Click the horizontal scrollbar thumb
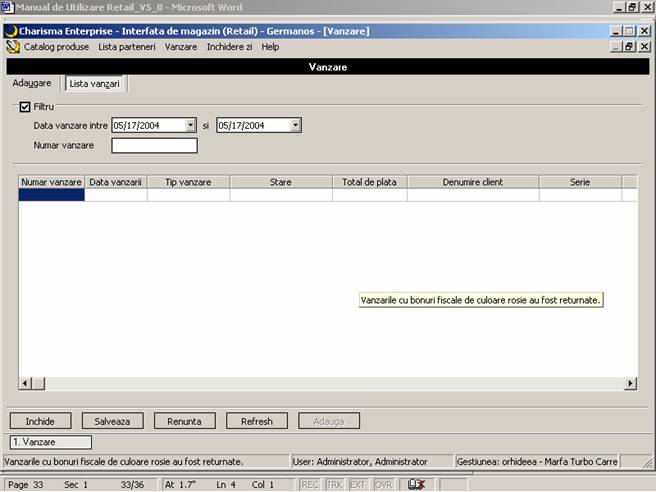Screen dimensions: 656x492 [x=38, y=383]
